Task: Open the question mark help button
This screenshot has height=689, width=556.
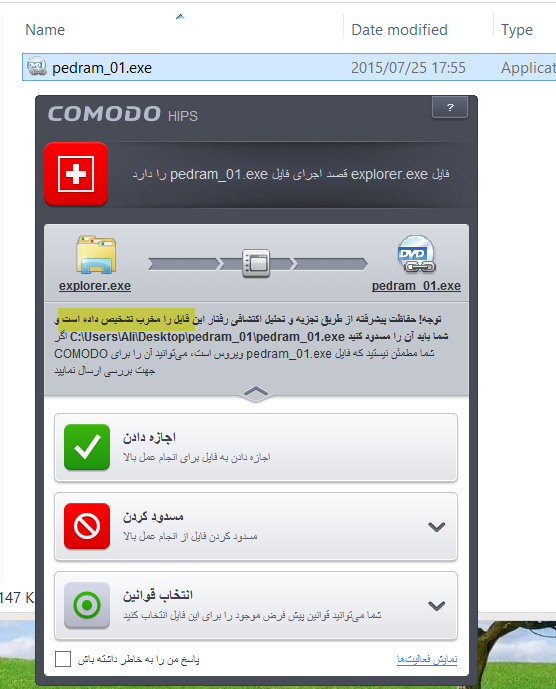Action: pyautogui.click(x=450, y=107)
